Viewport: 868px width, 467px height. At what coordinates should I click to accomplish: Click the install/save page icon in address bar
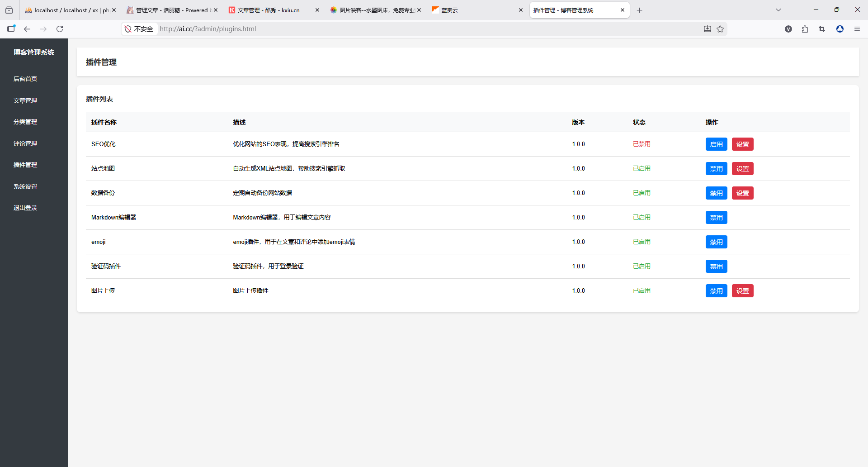[708, 29]
